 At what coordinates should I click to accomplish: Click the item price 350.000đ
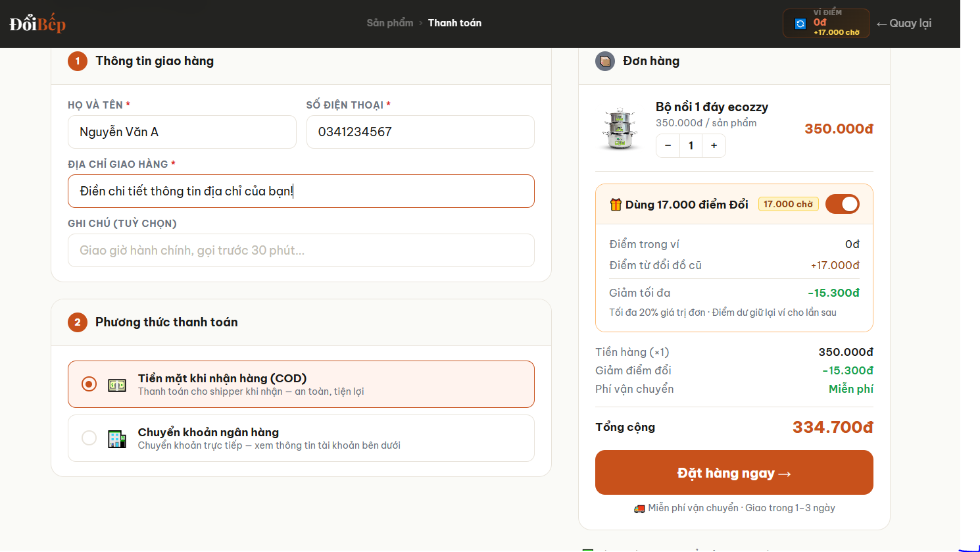839,129
